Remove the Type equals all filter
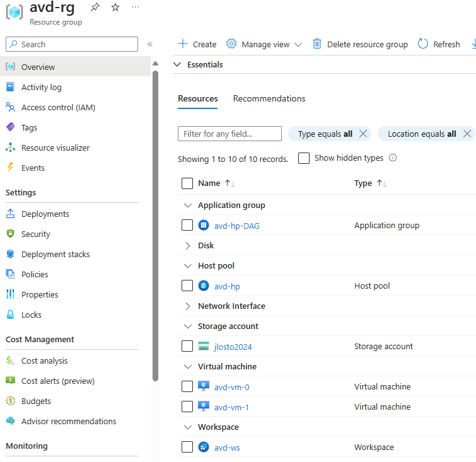476x462 pixels. click(x=363, y=134)
